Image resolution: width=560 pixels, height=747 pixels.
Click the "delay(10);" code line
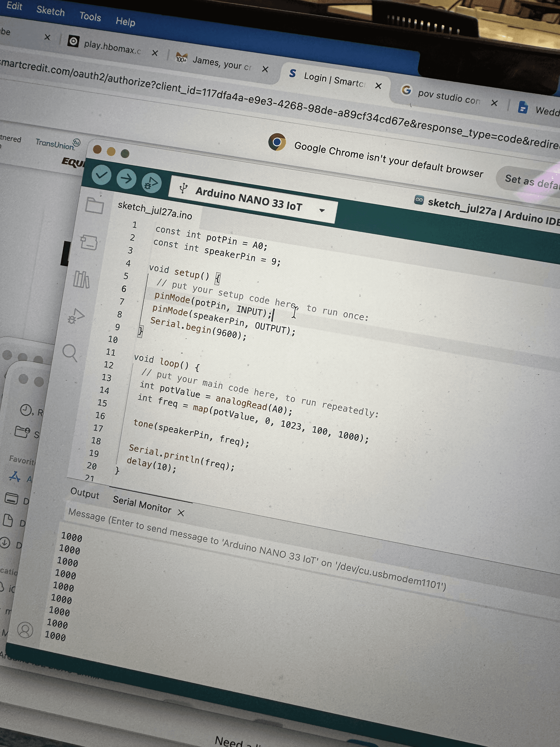151,465
